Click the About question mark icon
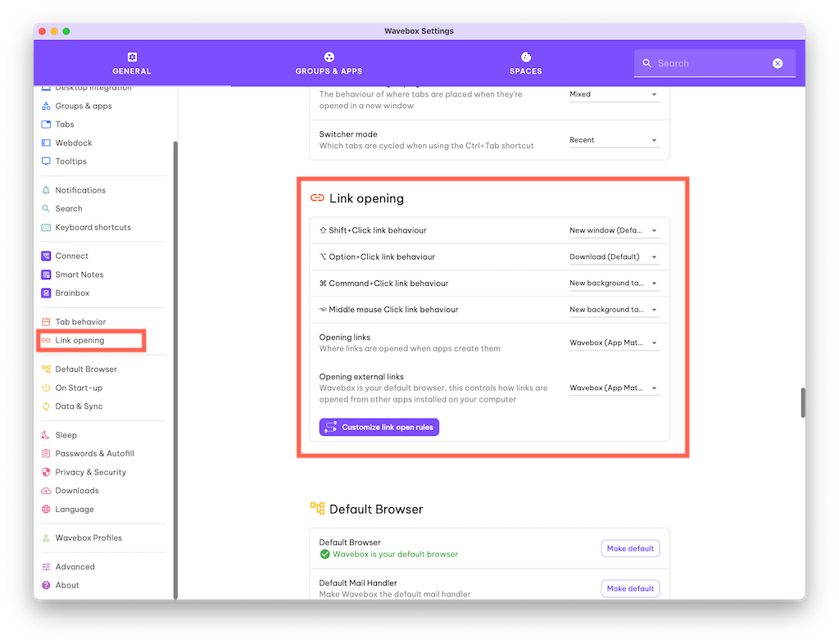 pyautogui.click(x=46, y=585)
